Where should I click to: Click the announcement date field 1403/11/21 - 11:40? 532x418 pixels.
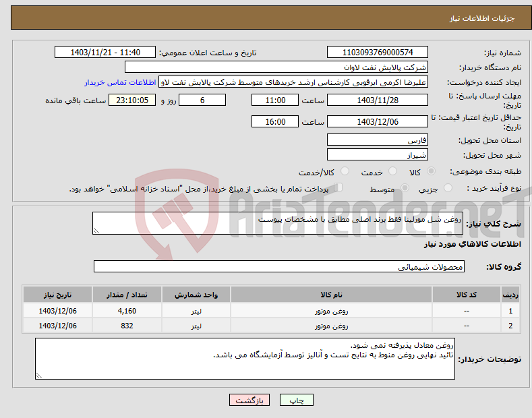tap(105, 53)
